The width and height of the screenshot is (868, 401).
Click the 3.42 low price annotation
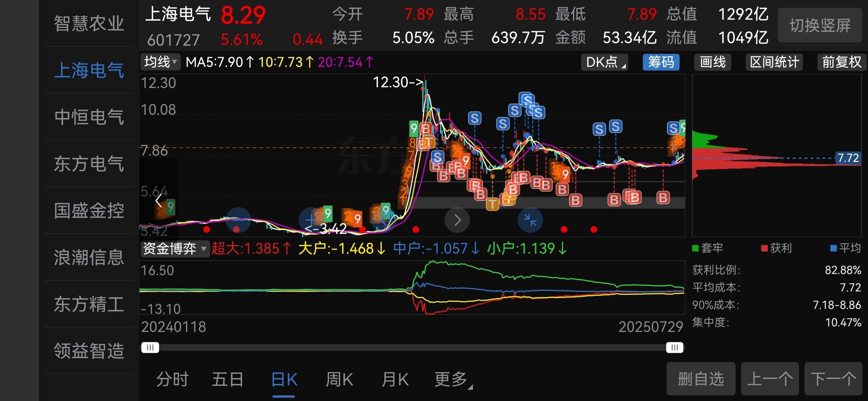click(x=326, y=229)
